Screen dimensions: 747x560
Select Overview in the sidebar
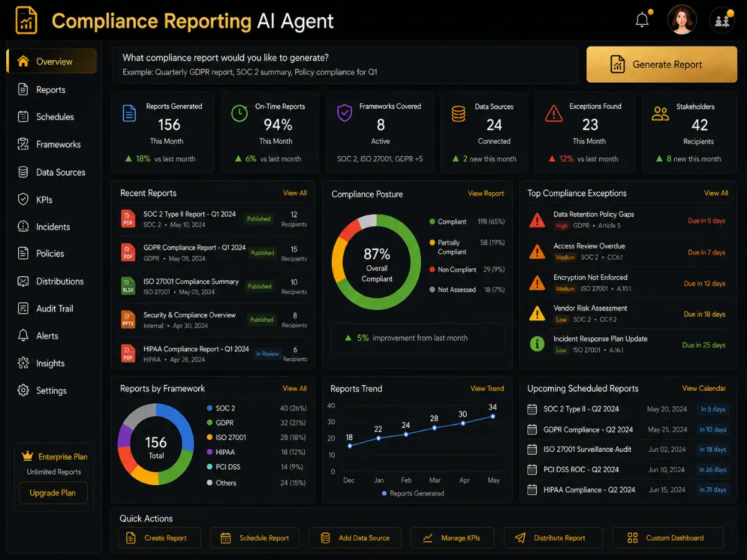point(52,61)
